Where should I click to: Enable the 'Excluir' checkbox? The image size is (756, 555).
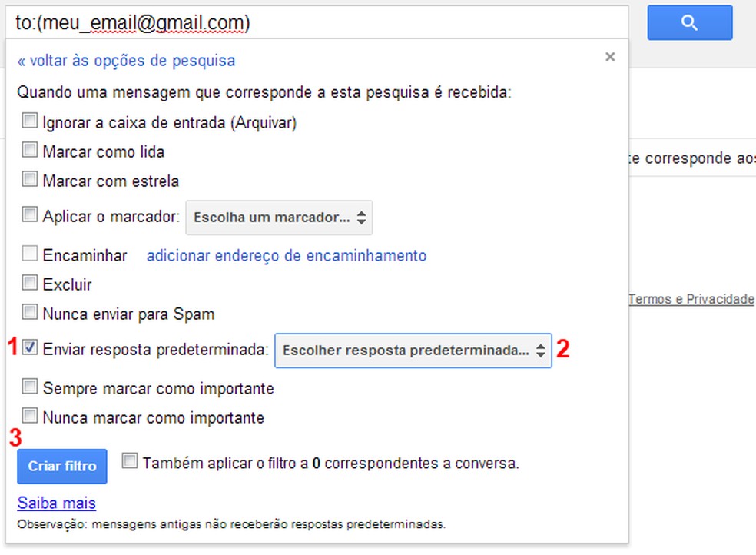pos(29,283)
